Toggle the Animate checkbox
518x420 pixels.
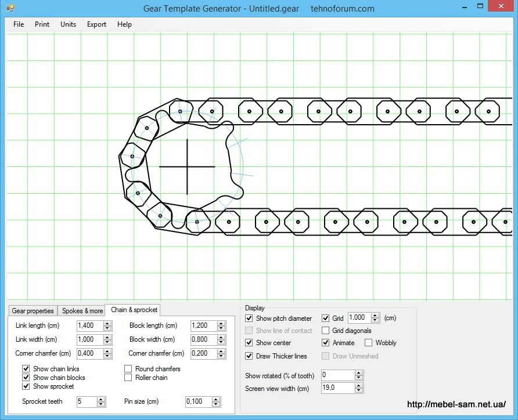pos(325,343)
